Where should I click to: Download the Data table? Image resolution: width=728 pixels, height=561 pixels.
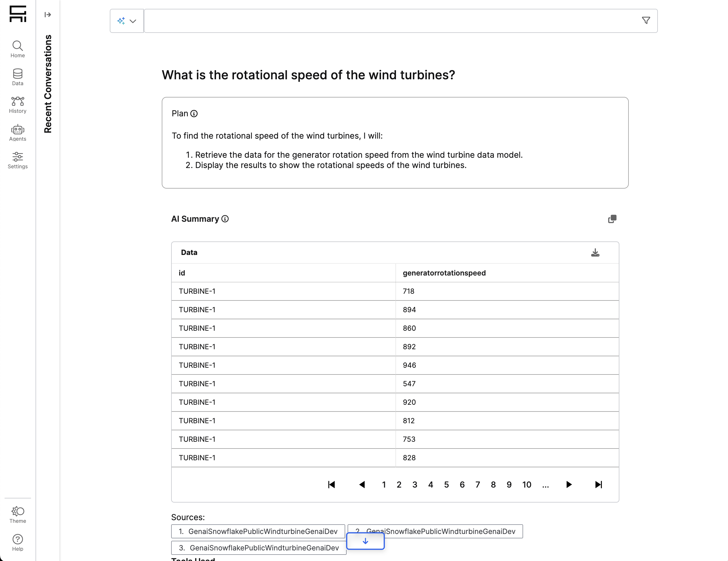click(x=595, y=253)
